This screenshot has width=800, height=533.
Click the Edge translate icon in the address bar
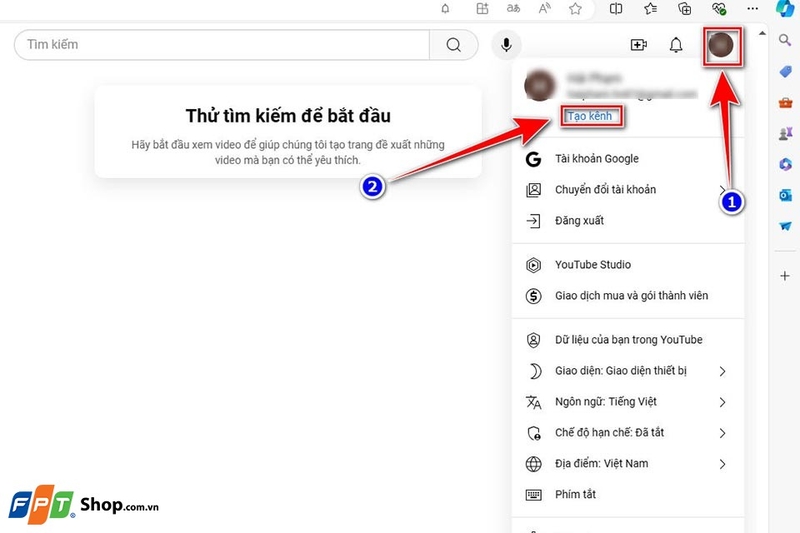pos(513,9)
